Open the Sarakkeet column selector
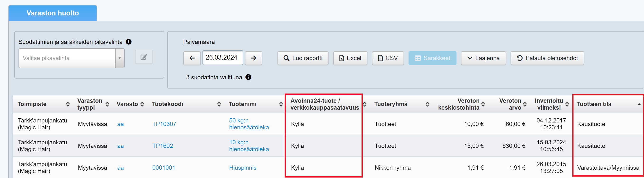 tap(432, 58)
